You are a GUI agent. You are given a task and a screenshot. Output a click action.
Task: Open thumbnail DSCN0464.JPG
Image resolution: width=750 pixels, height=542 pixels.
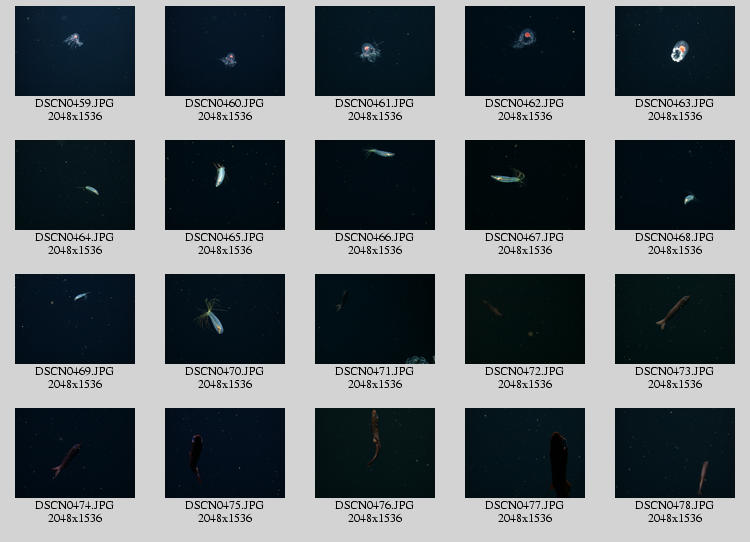click(75, 185)
